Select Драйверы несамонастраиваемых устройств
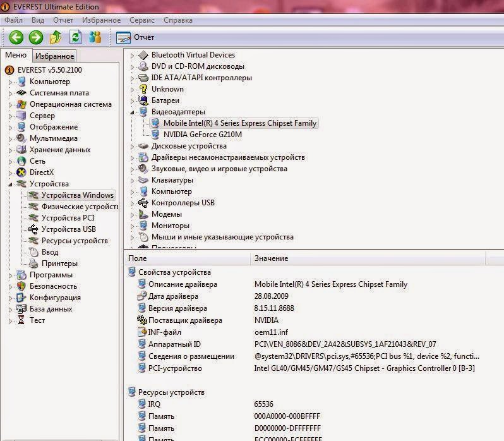 [228, 157]
